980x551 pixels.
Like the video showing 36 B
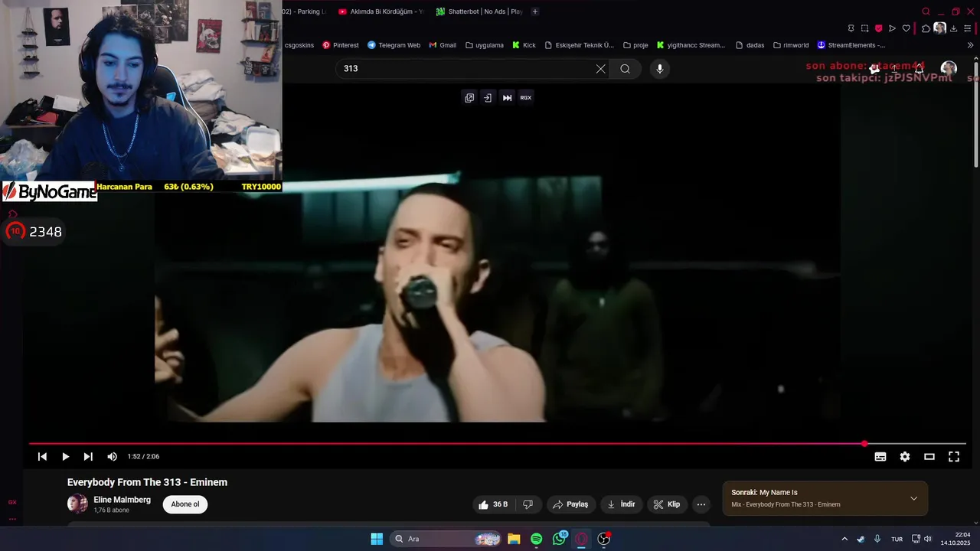pyautogui.click(x=493, y=504)
